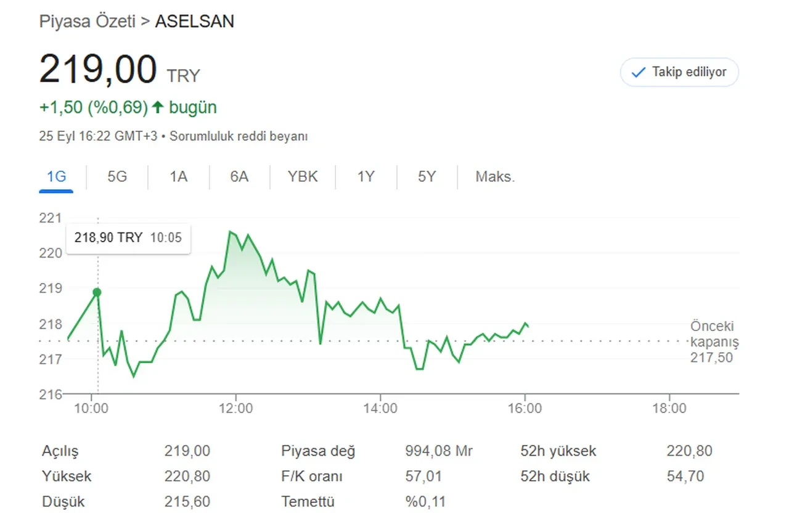This screenshot has height=532, width=789.
Task: View the 1Y price chart
Action: pyautogui.click(x=365, y=177)
